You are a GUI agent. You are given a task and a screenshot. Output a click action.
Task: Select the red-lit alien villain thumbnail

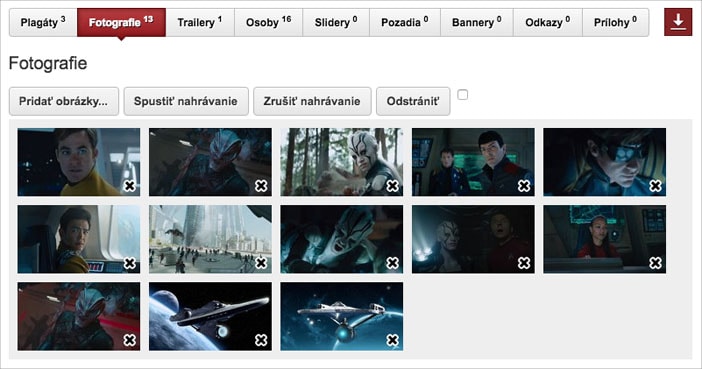pos(79,316)
